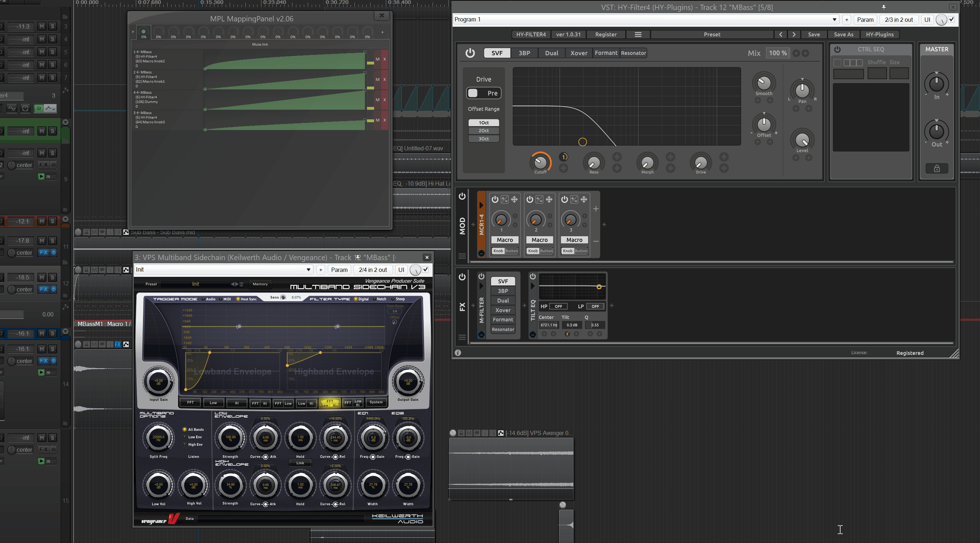This screenshot has height=543, width=980.
Task: Open the HP OFF dropdown in Tilt EQ
Action: [x=558, y=306]
